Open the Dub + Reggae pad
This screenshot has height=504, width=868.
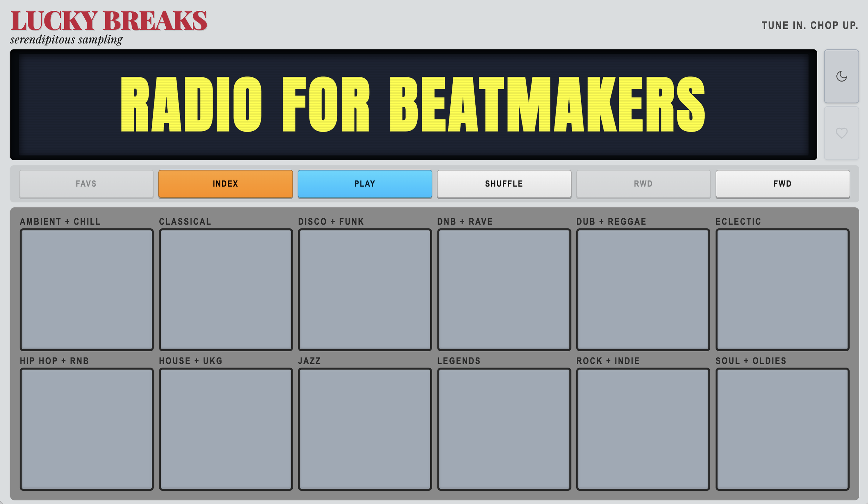click(643, 289)
